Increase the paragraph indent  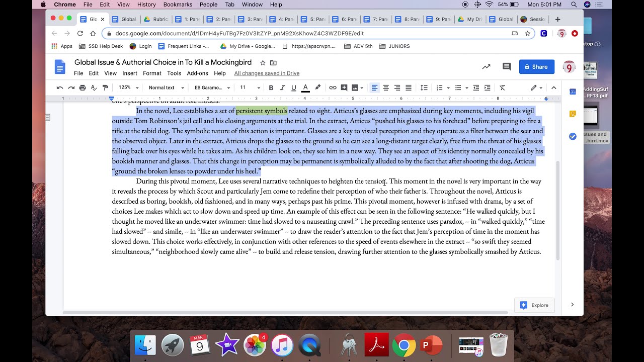tap(487, 87)
